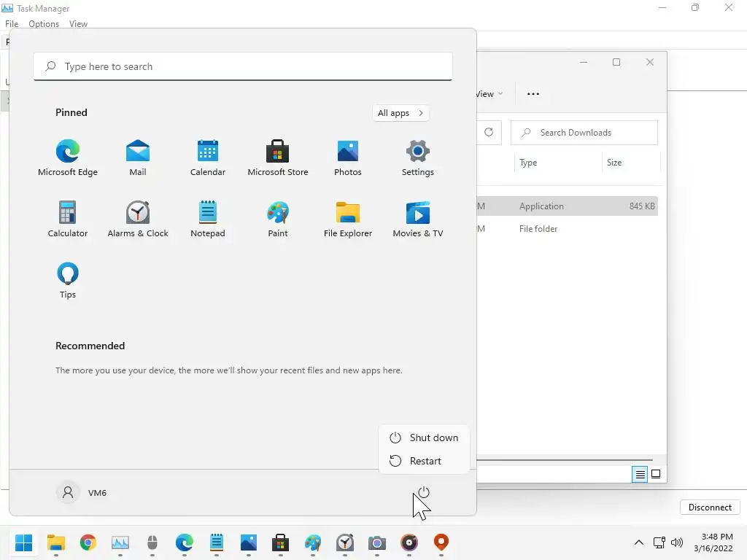Open the See more (three dots) menu in Explorer
The width and height of the screenshot is (747, 560).
pos(533,94)
